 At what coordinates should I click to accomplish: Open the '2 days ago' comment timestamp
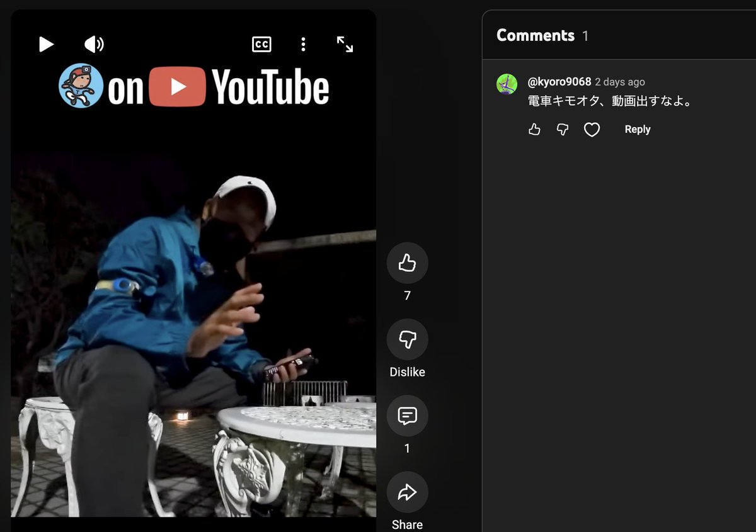tap(620, 82)
